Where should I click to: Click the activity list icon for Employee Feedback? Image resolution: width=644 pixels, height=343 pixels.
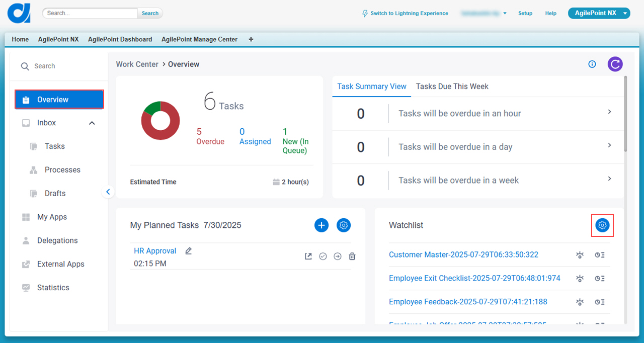tap(600, 302)
